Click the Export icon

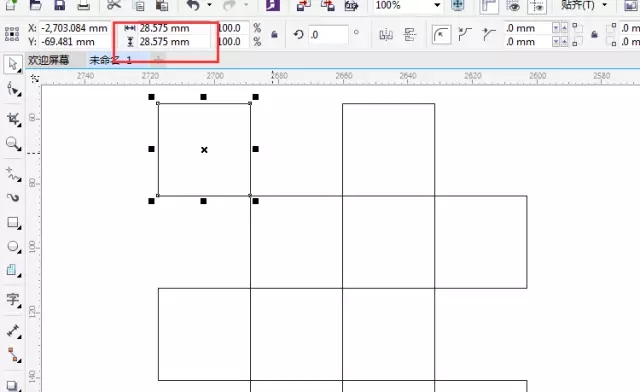327,5
